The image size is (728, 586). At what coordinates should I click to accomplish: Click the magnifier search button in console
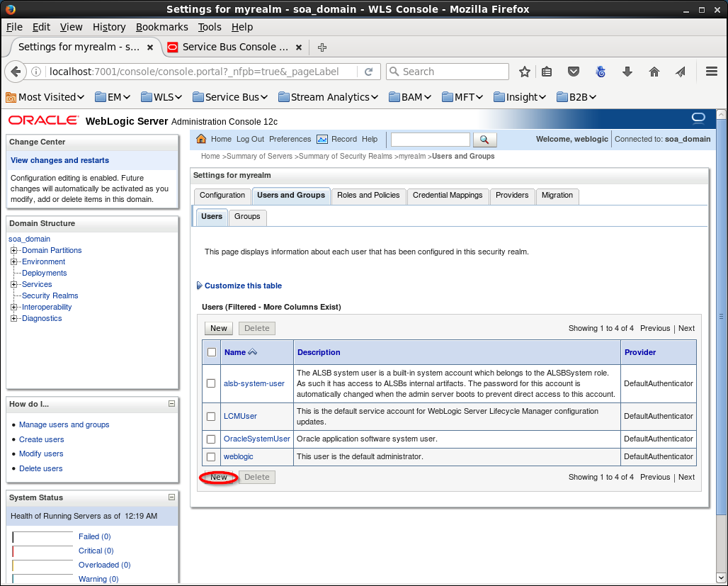tap(484, 140)
